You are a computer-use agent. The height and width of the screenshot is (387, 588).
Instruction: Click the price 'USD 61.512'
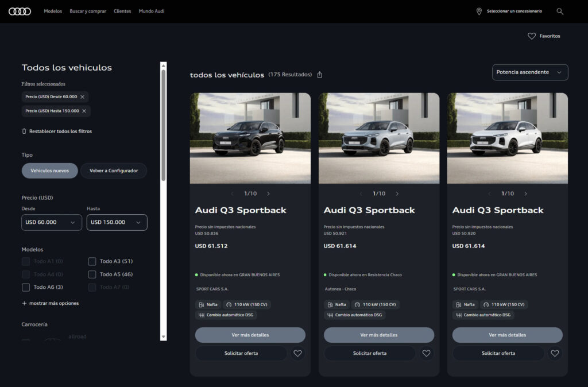click(211, 246)
